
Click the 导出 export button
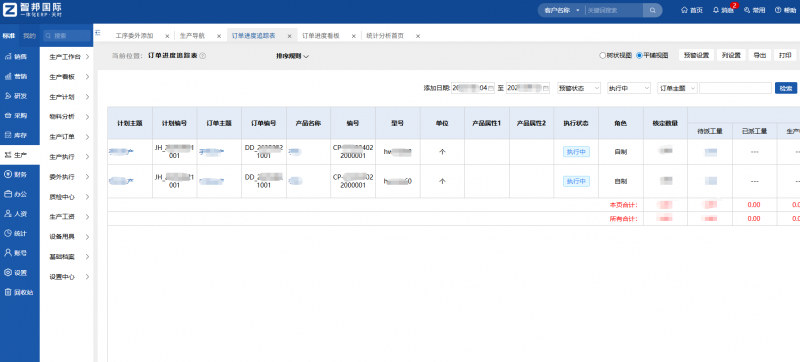760,56
